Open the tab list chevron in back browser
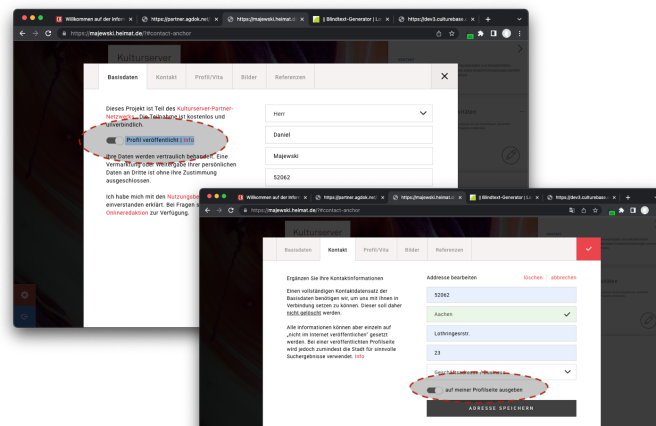The height and width of the screenshot is (426, 656). tap(518, 19)
